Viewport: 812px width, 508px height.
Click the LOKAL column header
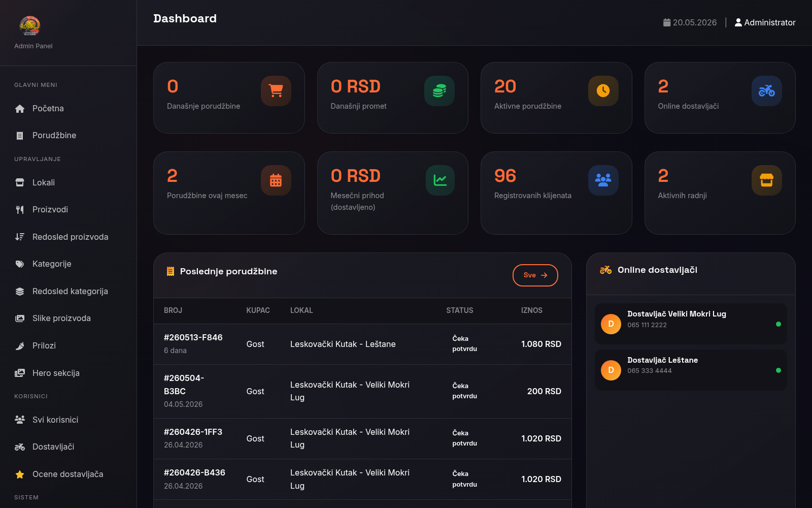[x=301, y=310]
